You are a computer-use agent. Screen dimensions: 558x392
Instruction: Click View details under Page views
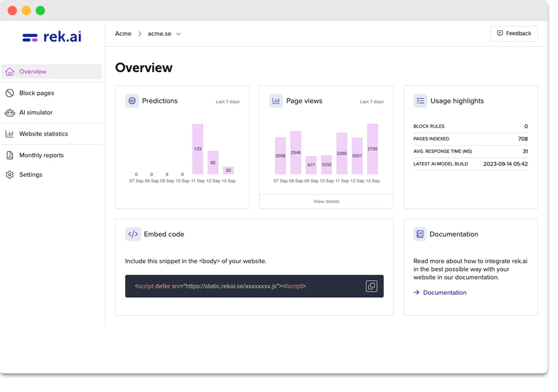pos(326,201)
